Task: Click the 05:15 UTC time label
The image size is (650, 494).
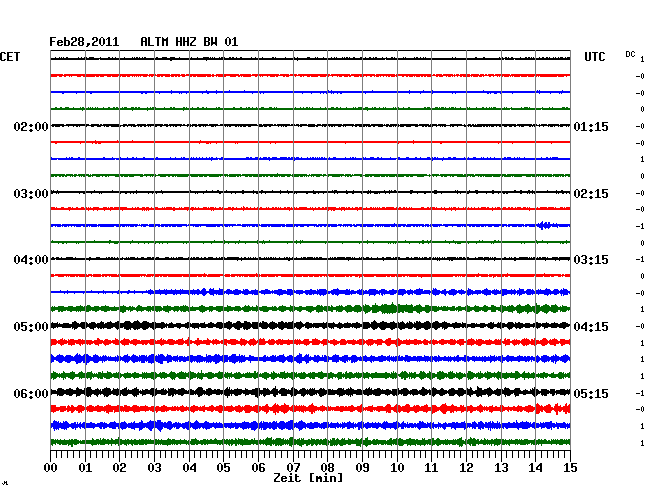Action: tap(591, 393)
